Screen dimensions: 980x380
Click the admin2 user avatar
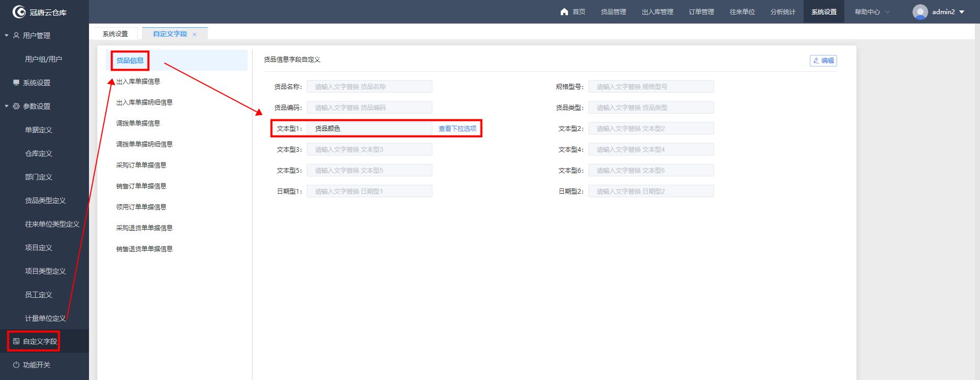[920, 12]
